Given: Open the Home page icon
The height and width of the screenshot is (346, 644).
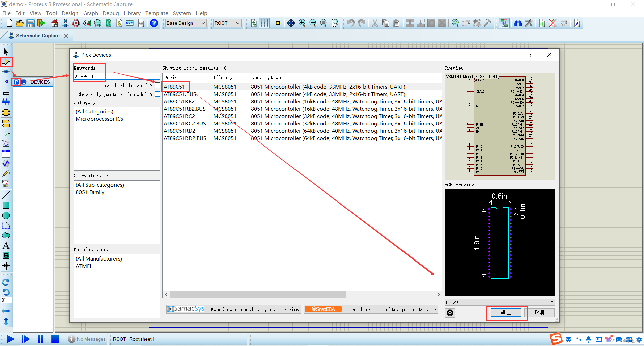Looking at the screenshot, I should [x=54, y=23].
